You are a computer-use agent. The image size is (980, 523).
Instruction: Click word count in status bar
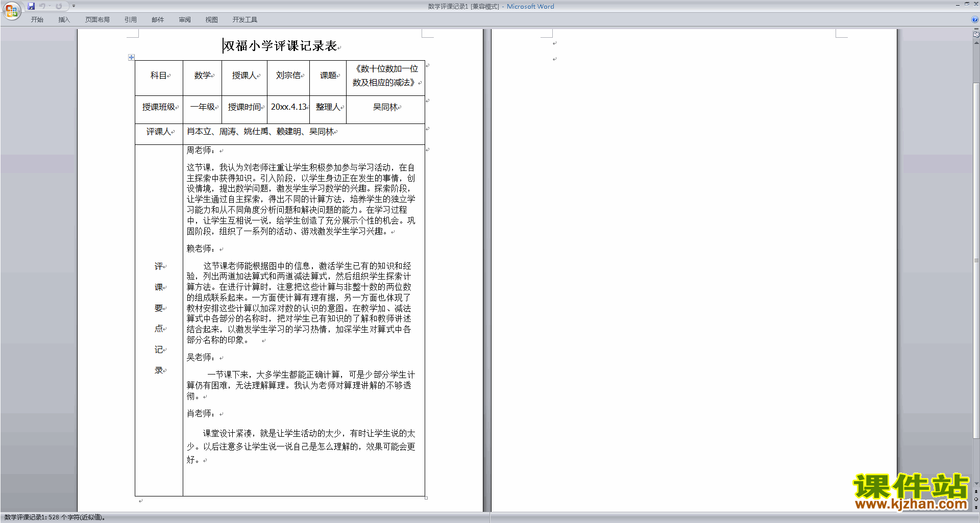pyautogui.click(x=55, y=517)
